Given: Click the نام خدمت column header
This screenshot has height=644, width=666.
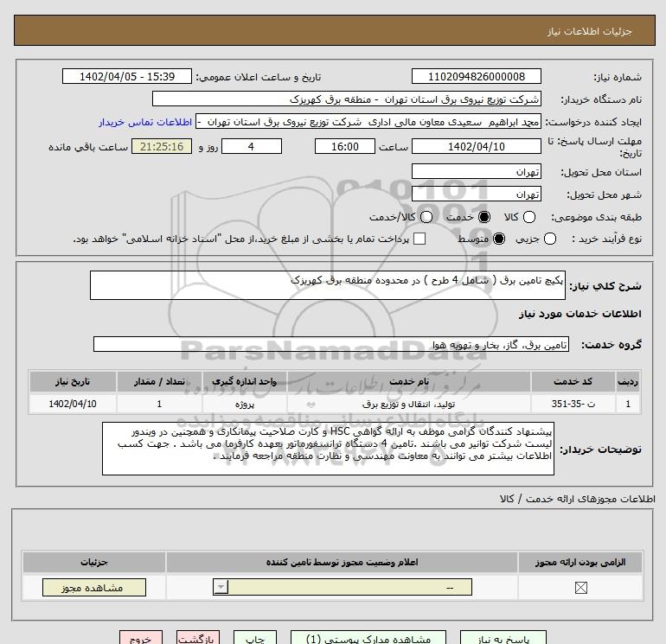Looking at the screenshot, I should pyautogui.click(x=409, y=381).
